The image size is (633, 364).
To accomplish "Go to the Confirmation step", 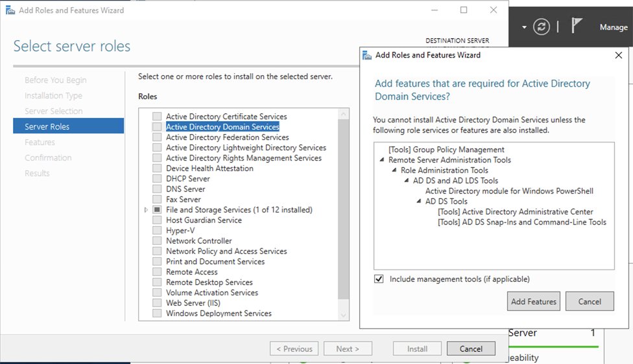I will pos(48,157).
